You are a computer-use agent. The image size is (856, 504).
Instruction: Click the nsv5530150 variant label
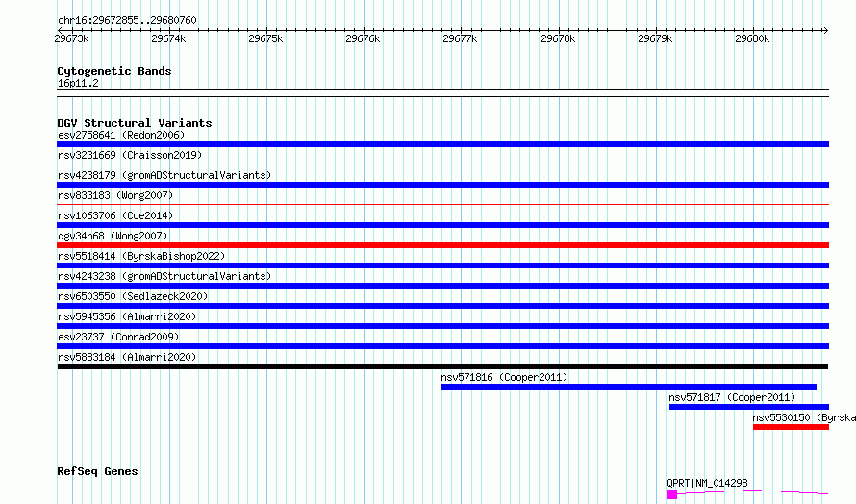[804, 417]
